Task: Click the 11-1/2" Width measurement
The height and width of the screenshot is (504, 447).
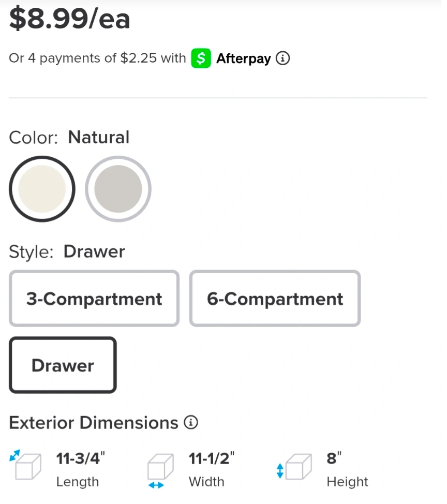Action: click(x=212, y=459)
